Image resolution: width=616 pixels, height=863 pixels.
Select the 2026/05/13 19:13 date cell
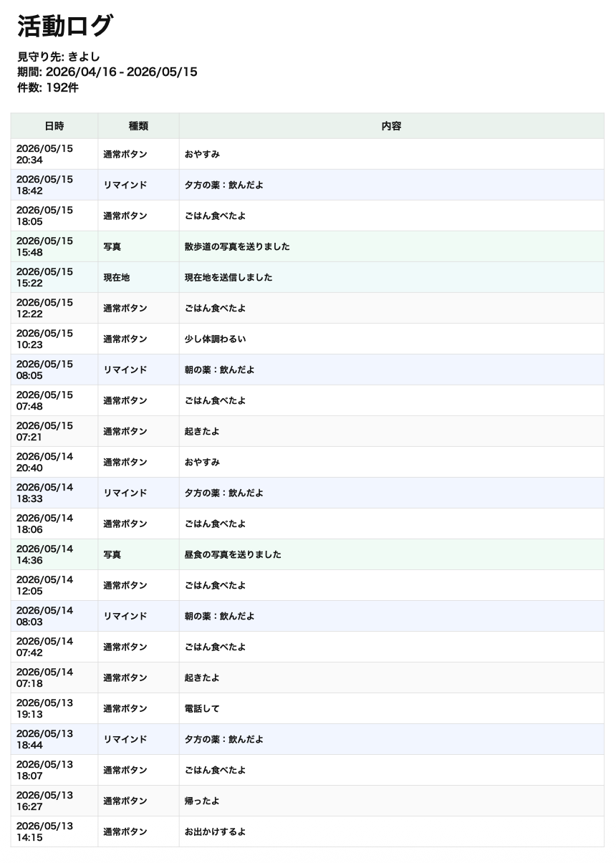[x=54, y=708]
